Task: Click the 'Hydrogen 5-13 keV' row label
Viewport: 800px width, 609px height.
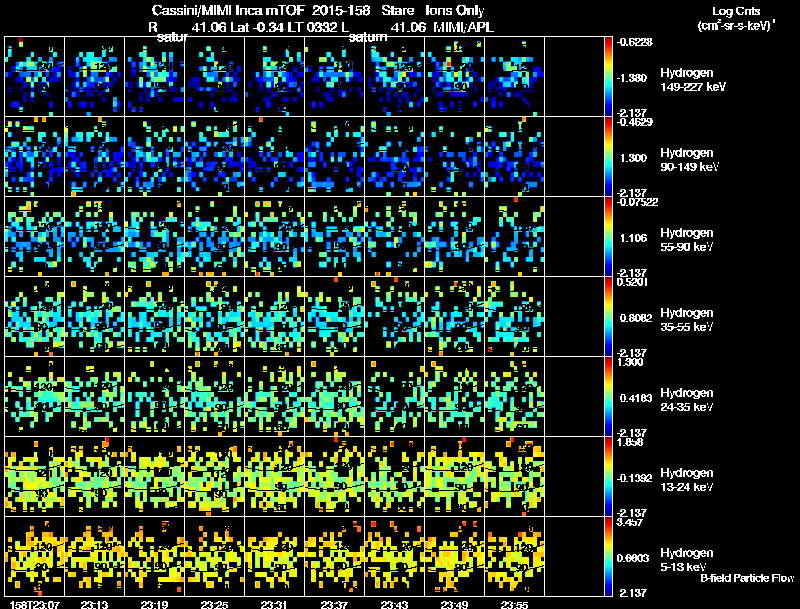Action: (687, 560)
